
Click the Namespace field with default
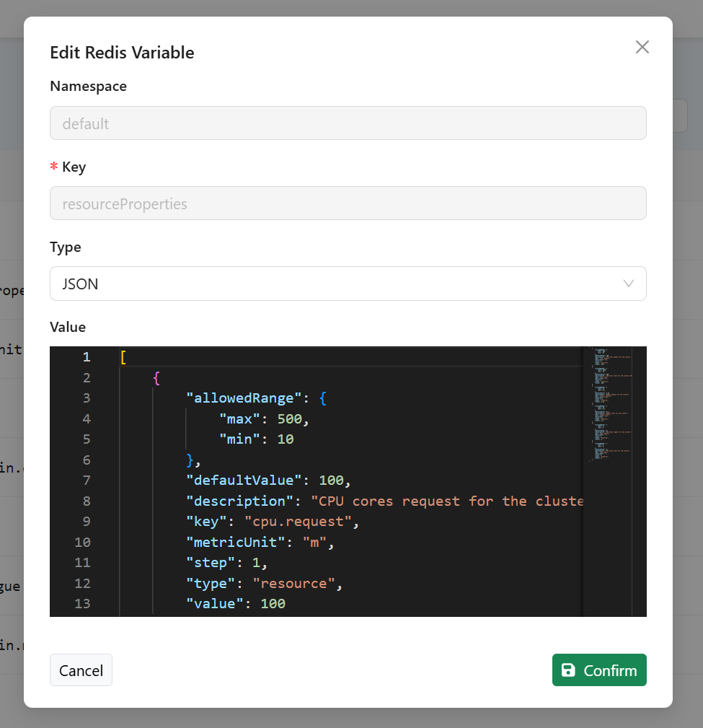348,123
